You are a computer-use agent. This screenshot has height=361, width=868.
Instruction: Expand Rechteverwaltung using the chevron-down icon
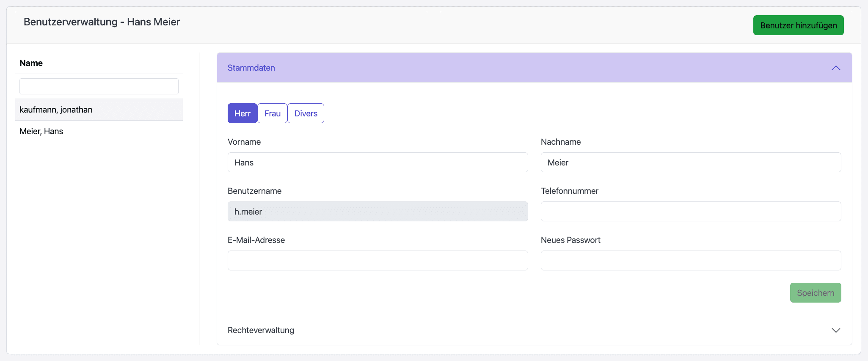point(835,331)
